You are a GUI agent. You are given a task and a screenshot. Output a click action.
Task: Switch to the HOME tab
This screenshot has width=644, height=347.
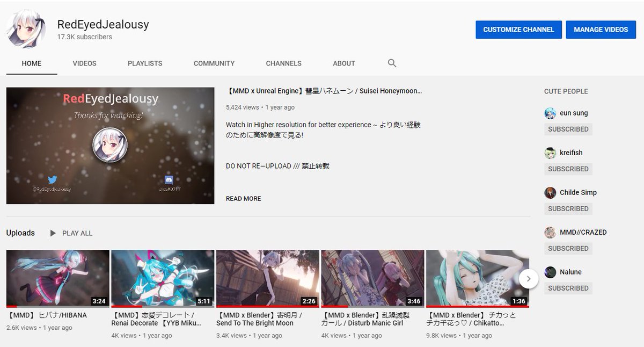[x=32, y=63]
